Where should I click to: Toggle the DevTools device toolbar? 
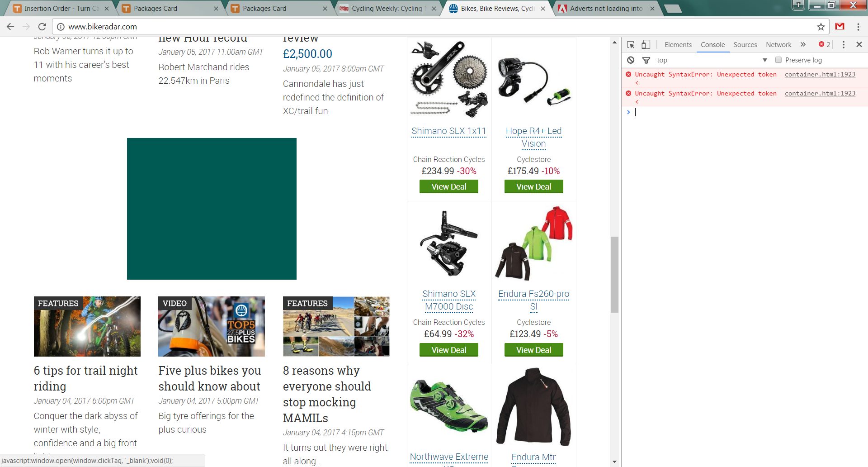(646, 44)
